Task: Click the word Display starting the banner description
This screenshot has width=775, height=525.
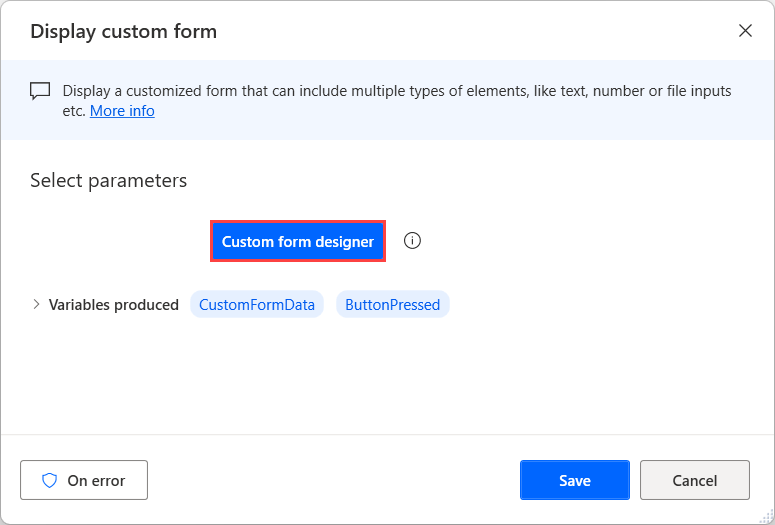Action: (x=86, y=91)
